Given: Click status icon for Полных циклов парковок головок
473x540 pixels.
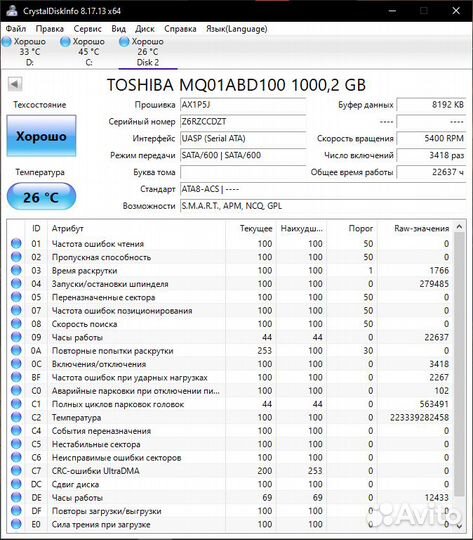Looking at the screenshot, I should tap(16, 404).
